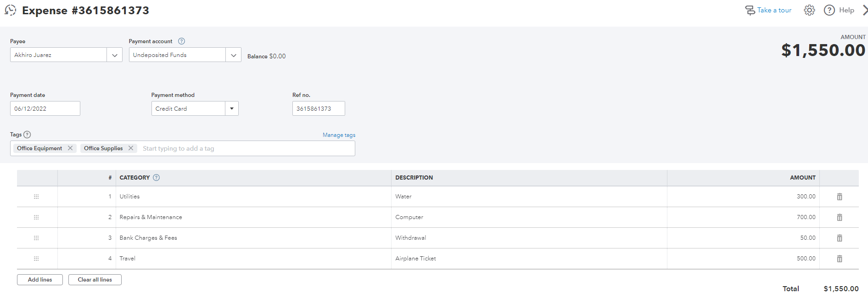Expand the Payment method dropdown

pos(232,109)
